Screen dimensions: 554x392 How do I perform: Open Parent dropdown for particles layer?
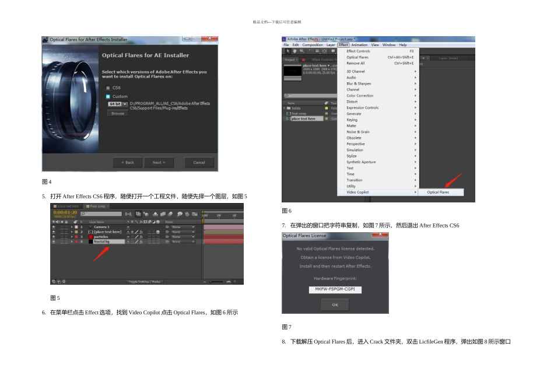pyautogui.click(x=183, y=237)
